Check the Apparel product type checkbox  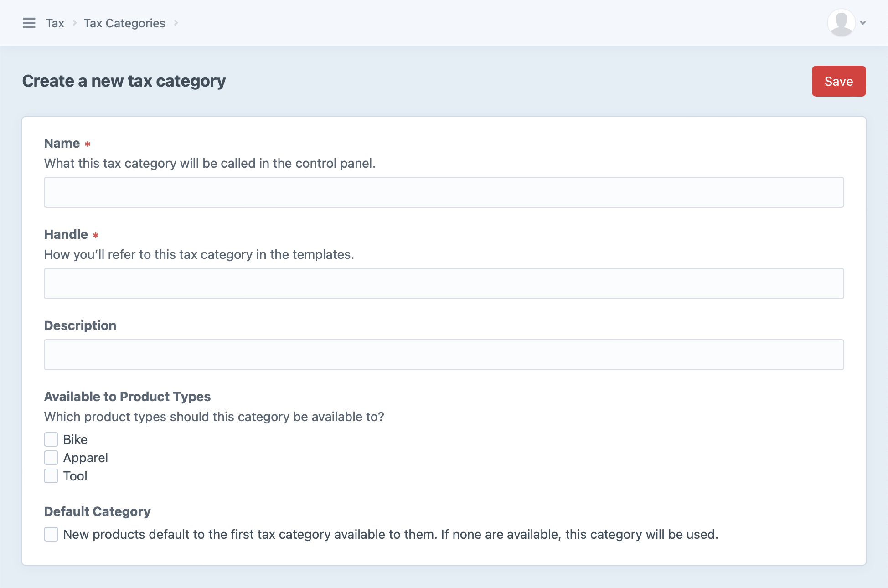coord(51,457)
